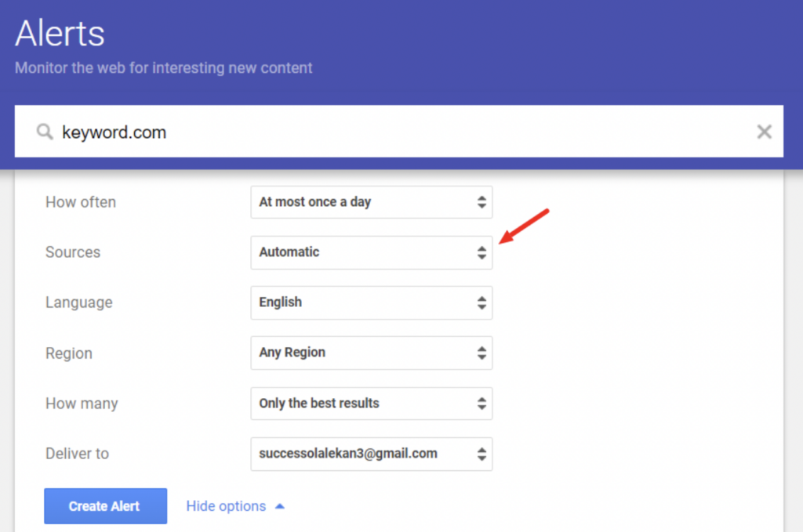Click the stepper arrows on 'Sources' dropdown
Screen dimensions: 803x532
click(481, 252)
